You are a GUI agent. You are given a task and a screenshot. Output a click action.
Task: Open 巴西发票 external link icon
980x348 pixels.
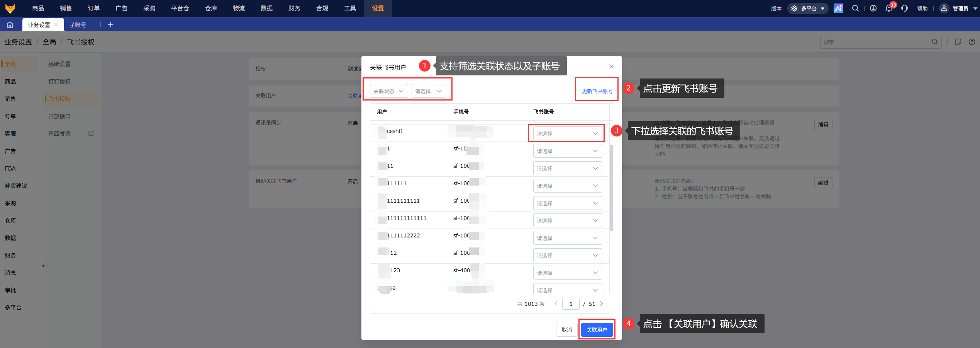[x=91, y=133]
